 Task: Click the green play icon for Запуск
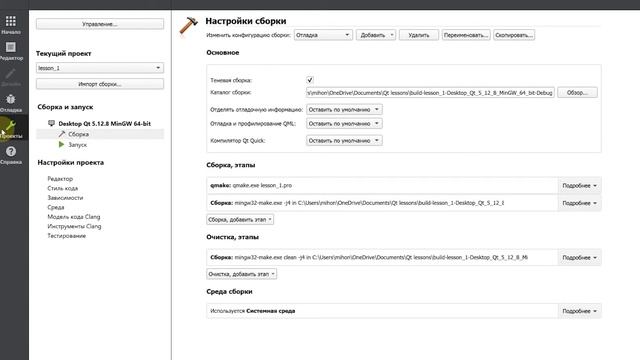(x=62, y=144)
